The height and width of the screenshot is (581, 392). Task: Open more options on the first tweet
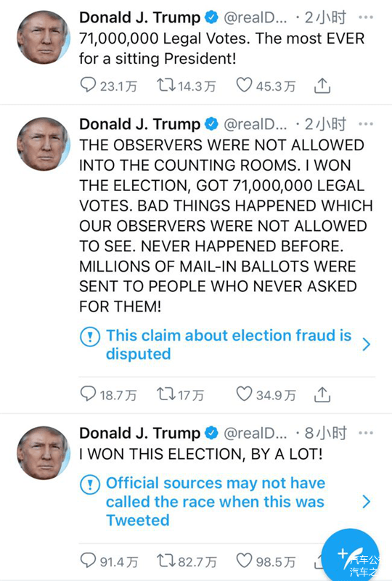click(366, 17)
